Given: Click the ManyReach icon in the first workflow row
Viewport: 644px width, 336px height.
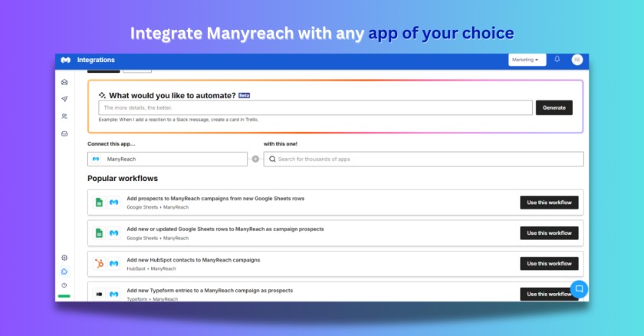Looking at the screenshot, I should [x=113, y=202].
